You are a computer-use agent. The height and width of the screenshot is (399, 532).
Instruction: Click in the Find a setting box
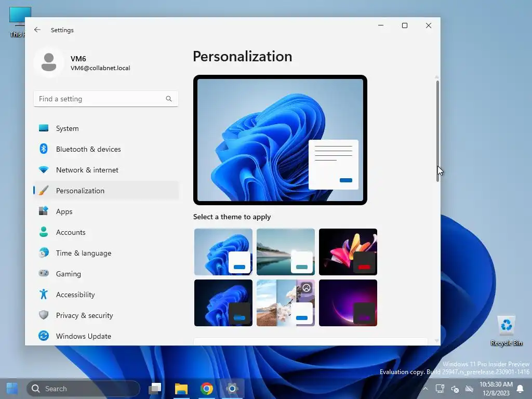click(106, 99)
